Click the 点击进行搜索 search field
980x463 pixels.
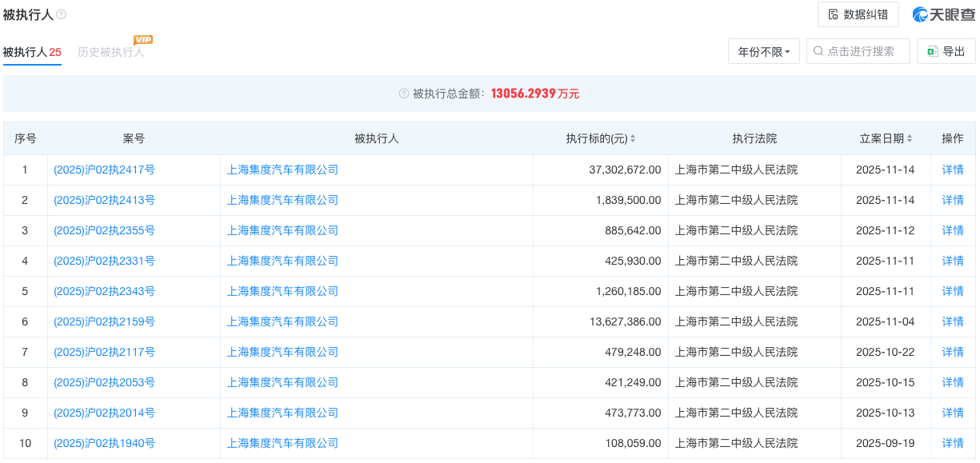click(858, 51)
